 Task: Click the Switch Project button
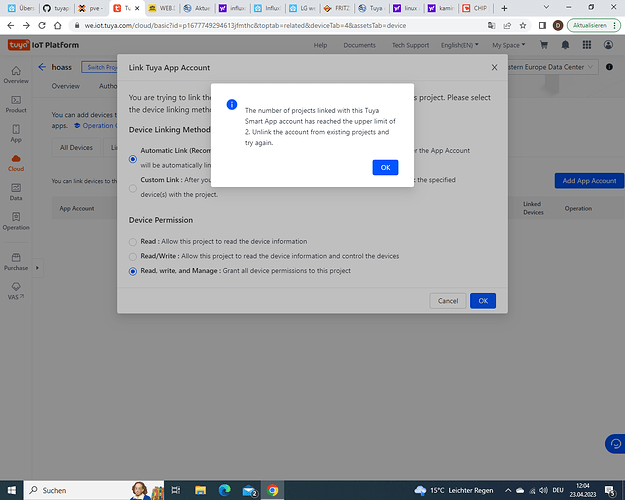point(100,67)
